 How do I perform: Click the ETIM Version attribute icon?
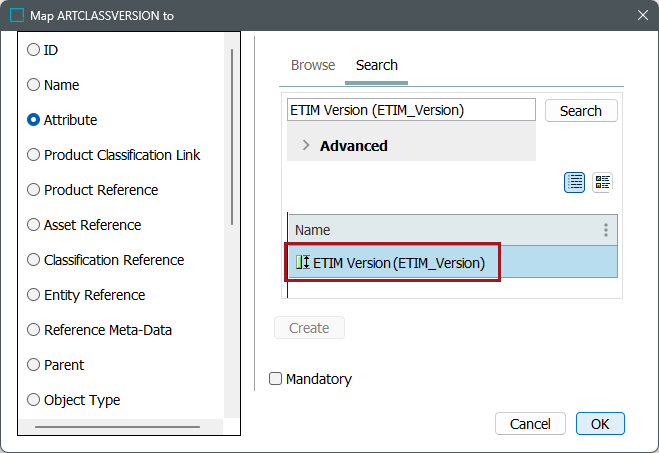click(x=302, y=263)
